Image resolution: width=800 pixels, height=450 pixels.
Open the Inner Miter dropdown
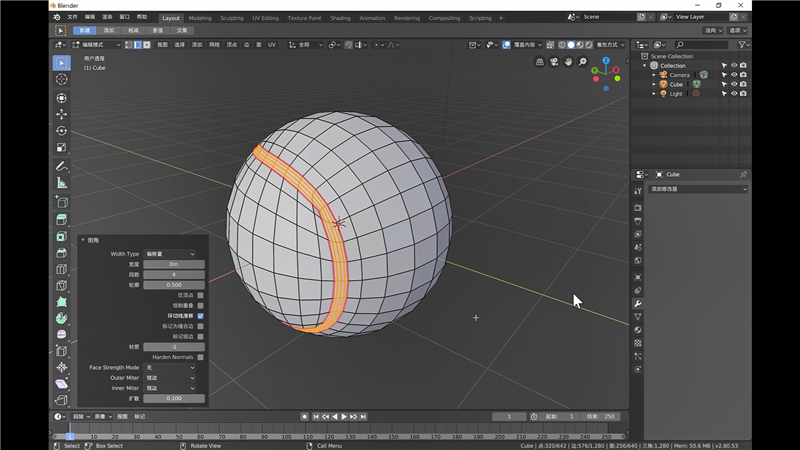(170, 388)
